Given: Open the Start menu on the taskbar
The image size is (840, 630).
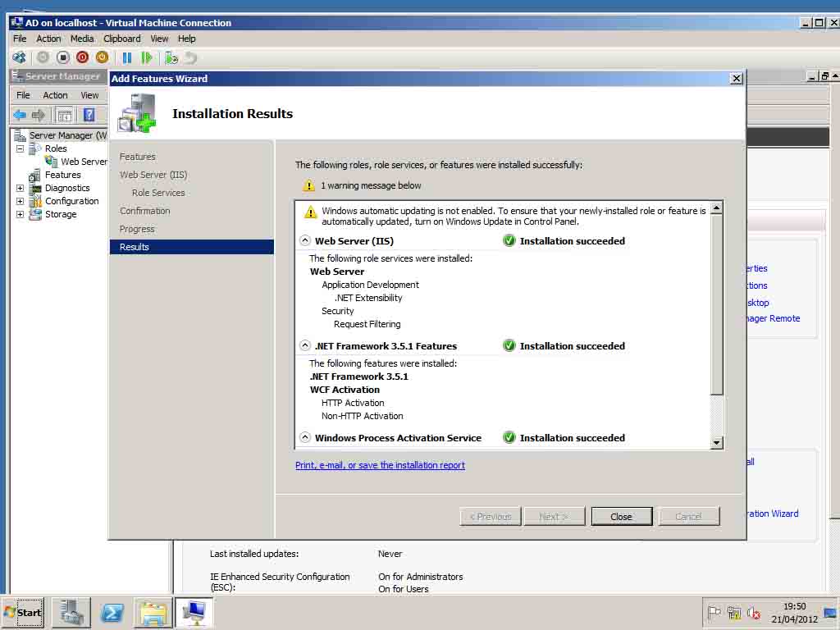Looking at the screenshot, I should coord(22,613).
